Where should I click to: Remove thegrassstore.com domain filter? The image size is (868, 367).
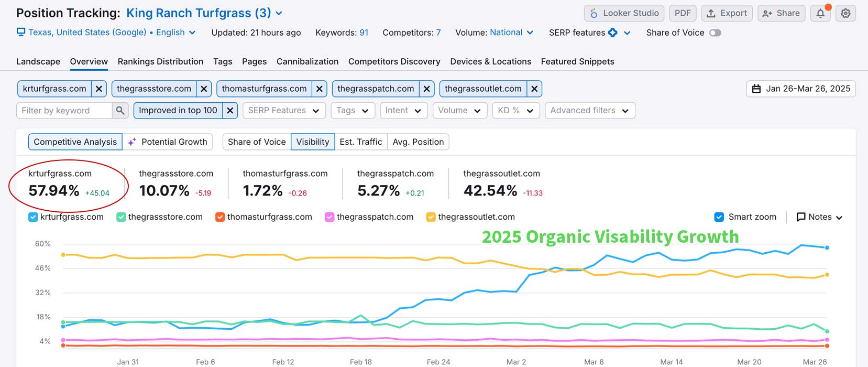(x=204, y=89)
